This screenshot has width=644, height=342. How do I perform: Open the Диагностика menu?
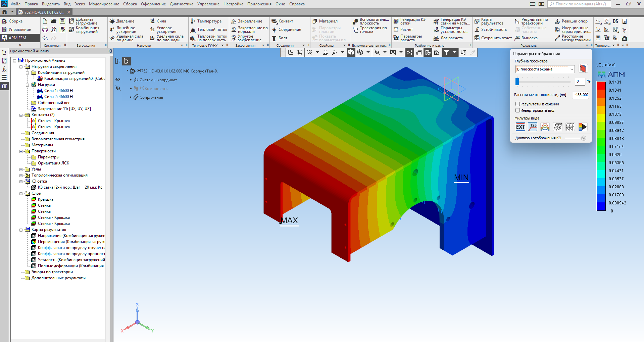181,4
